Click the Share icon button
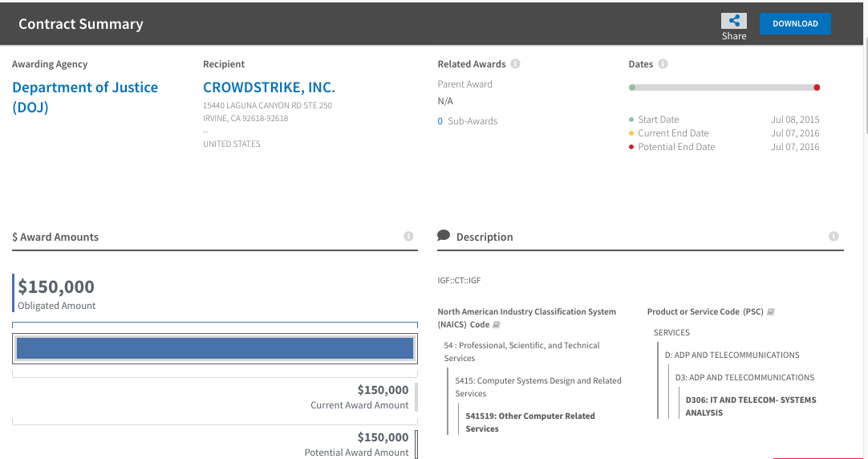Viewport: 868px width, 459px height. (x=733, y=21)
